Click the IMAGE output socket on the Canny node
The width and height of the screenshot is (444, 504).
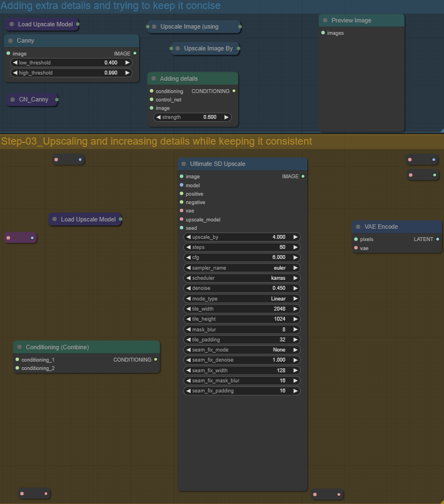[x=135, y=53]
